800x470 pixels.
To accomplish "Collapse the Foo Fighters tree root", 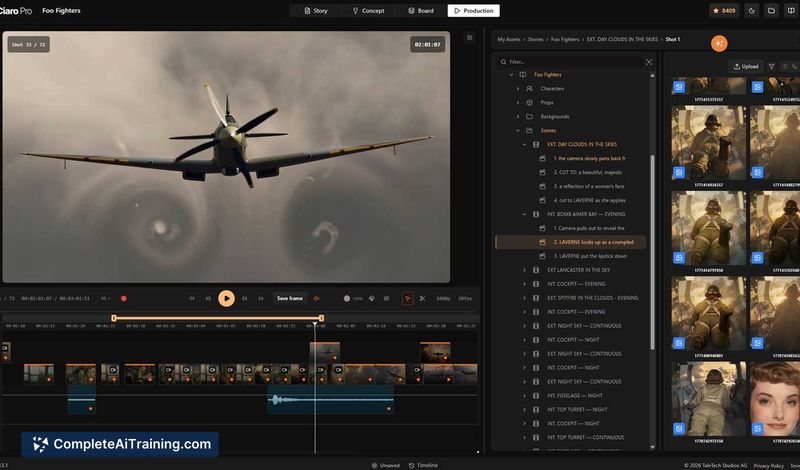I will click(511, 75).
